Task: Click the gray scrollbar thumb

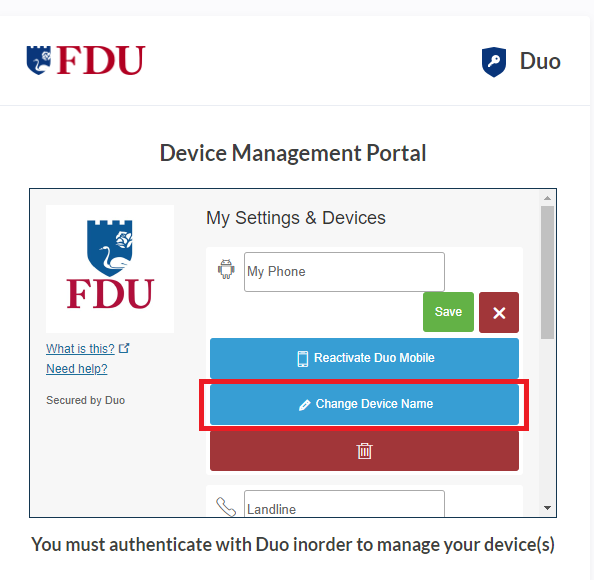Action: pos(547,272)
